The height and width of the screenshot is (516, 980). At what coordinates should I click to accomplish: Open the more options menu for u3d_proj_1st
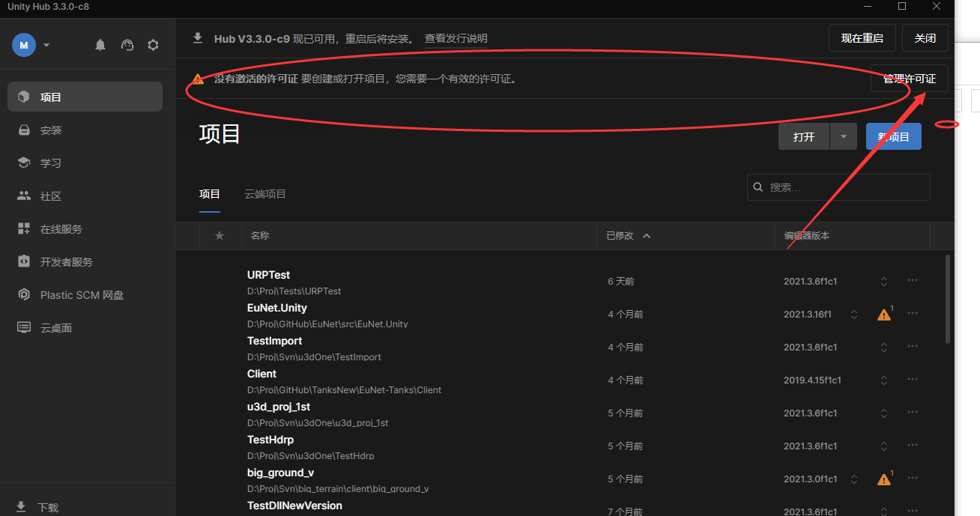[913, 413]
